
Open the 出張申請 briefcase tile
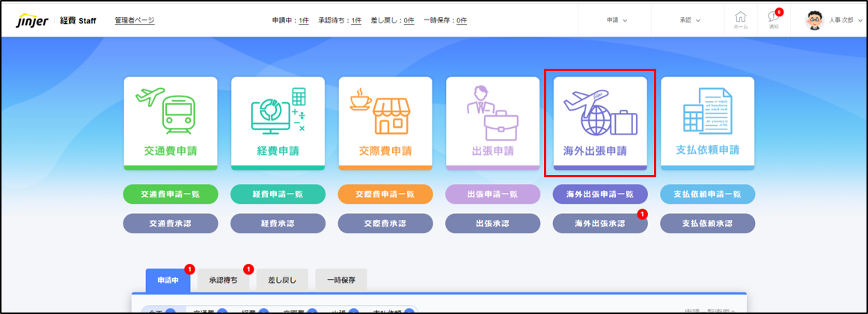[492, 123]
